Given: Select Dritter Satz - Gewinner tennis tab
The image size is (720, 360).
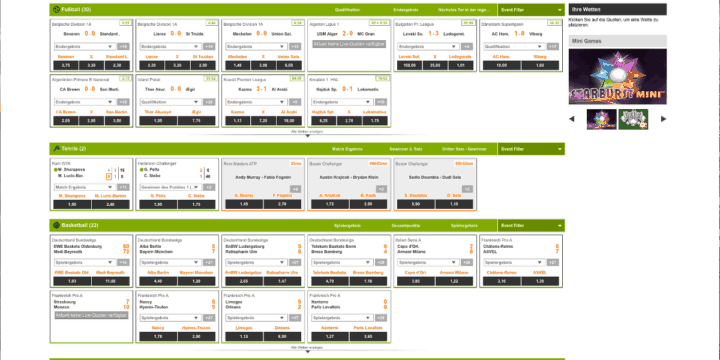Looking at the screenshot, I should (464, 149).
